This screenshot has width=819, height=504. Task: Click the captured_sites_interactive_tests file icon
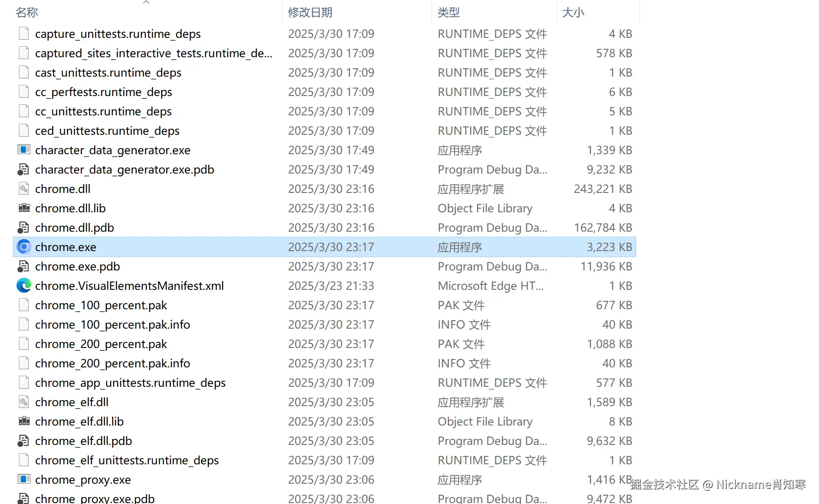tap(24, 53)
